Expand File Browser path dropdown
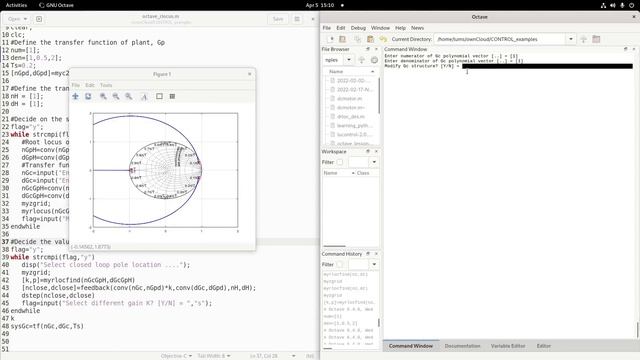Viewport: 640px width, 360px height. (349, 60)
